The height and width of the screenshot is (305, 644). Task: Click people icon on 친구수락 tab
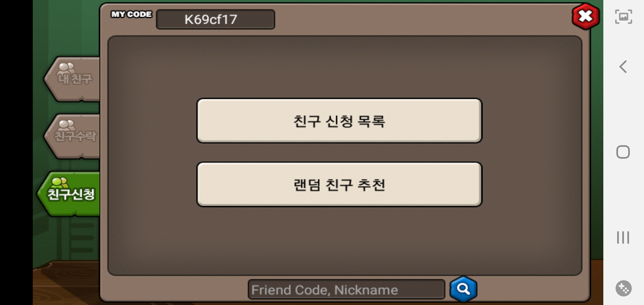coord(66,125)
